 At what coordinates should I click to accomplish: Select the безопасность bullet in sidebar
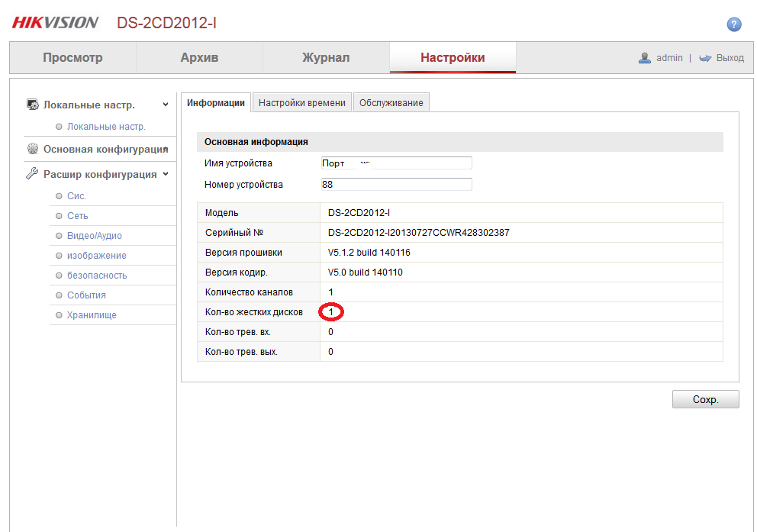(x=59, y=276)
